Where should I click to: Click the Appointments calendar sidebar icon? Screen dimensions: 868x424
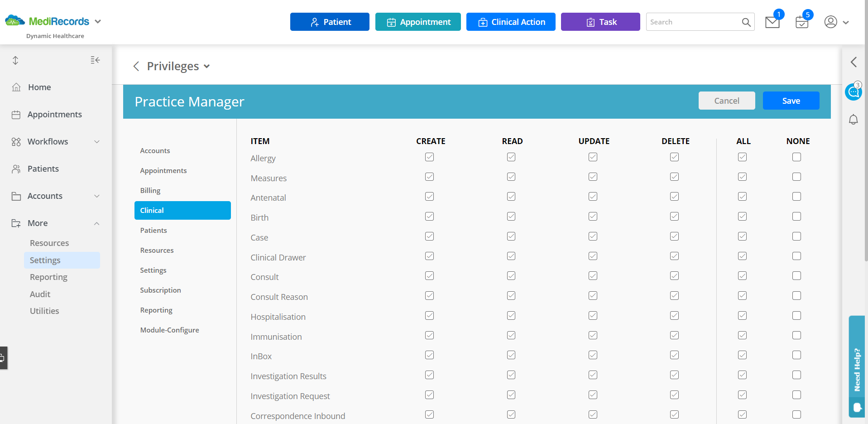[x=16, y=115]
